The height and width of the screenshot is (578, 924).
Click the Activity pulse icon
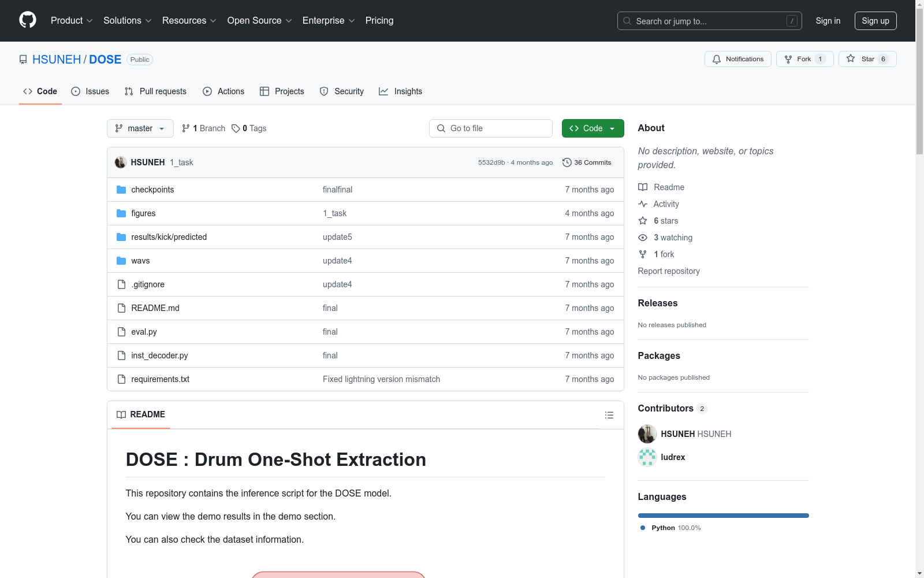[643, 204]
